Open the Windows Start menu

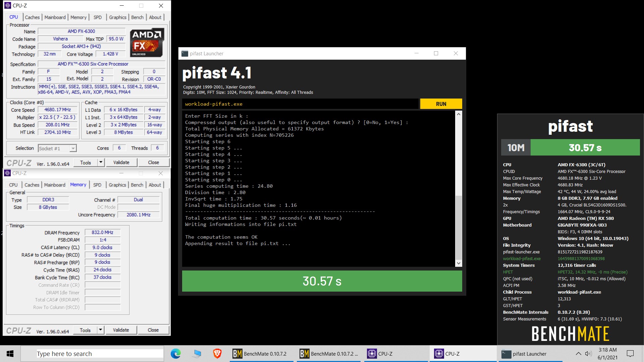click(x=10, y=354)
